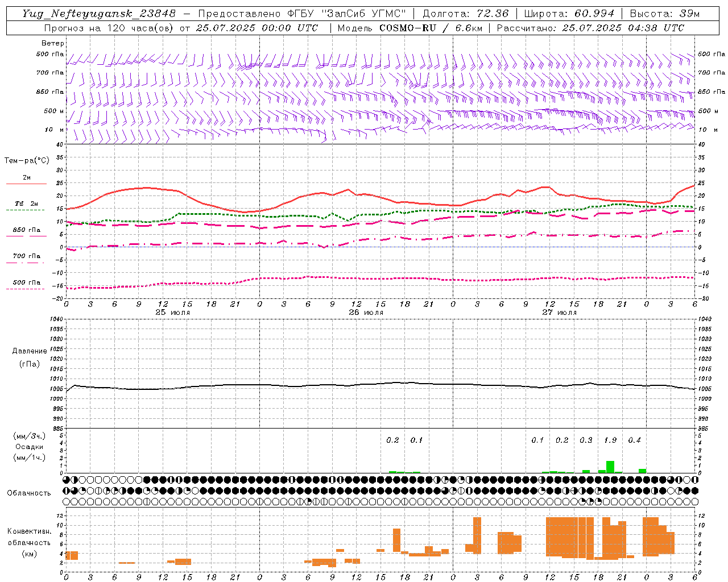This screenshot has height=582, width=728.
Task: Click the Давление pressure panel label
Action: tap(30, 351)
